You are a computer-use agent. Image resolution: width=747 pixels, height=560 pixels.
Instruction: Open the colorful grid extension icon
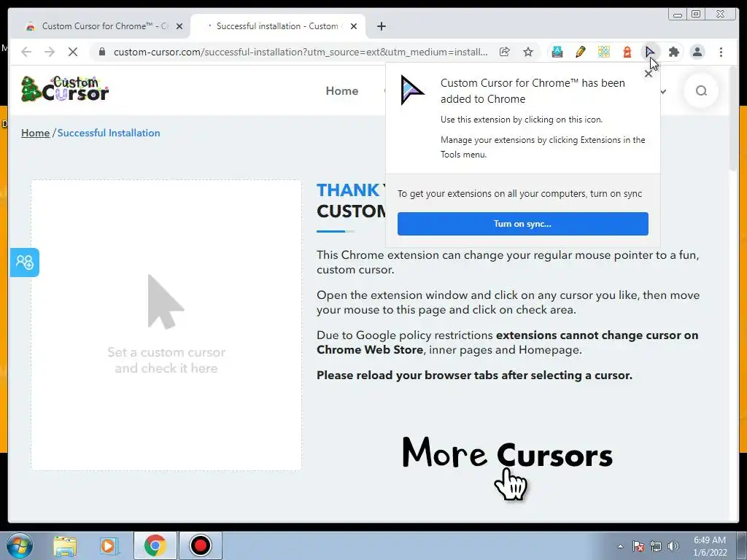tap(603, 52)
